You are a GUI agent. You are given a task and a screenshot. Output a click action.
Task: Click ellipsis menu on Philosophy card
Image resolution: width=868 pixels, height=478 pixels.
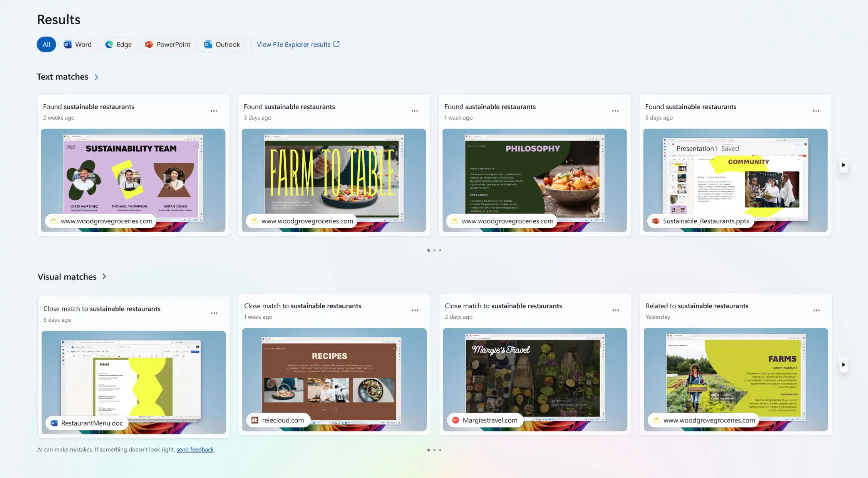click(x=615, y=111)
